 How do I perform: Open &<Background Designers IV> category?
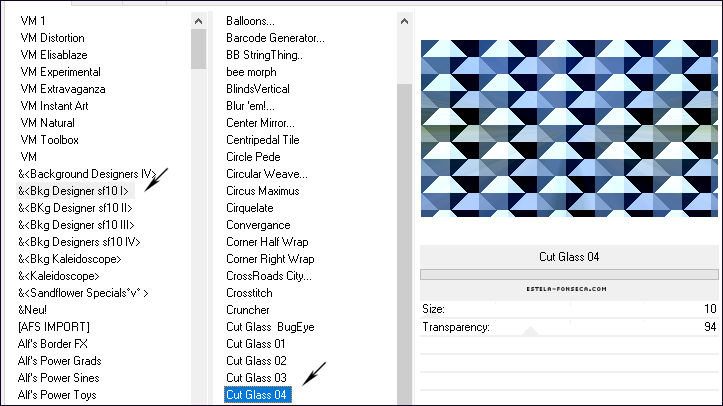(x=87, y=174)
